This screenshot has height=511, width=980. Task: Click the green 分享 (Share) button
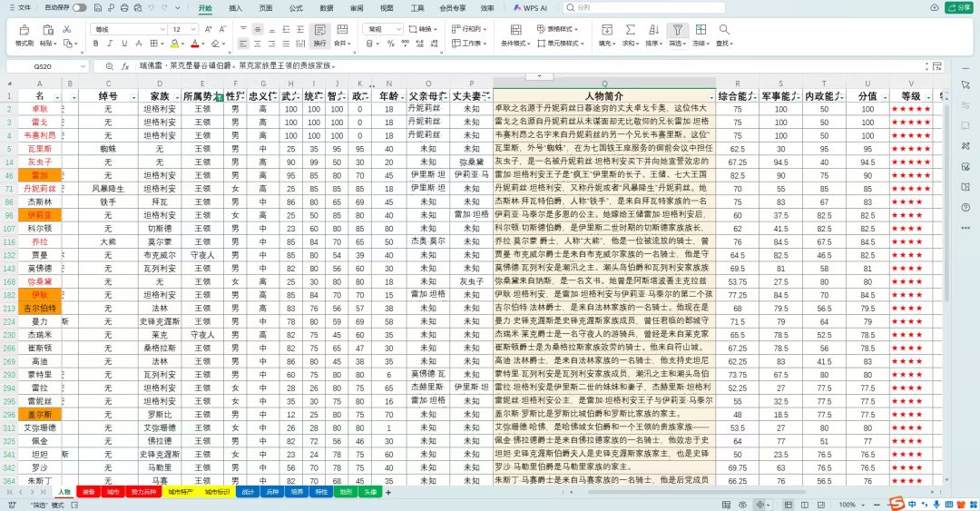959,7
